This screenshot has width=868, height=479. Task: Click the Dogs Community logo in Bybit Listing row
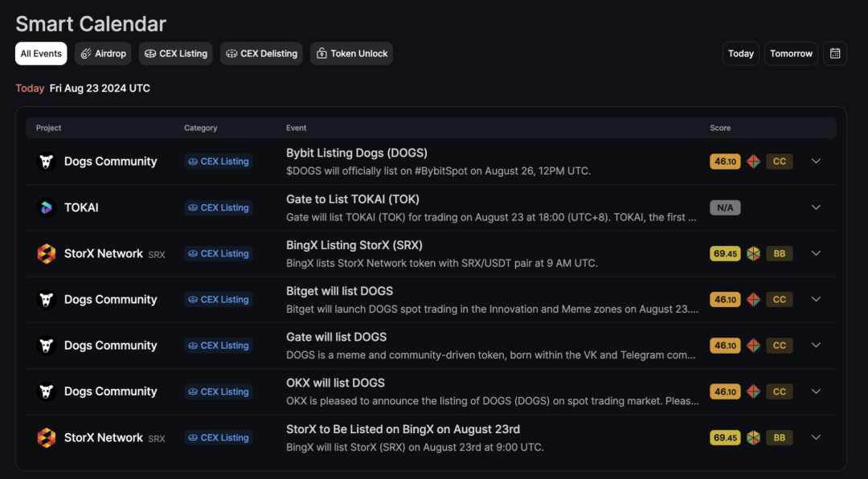[x=47, y=162]
